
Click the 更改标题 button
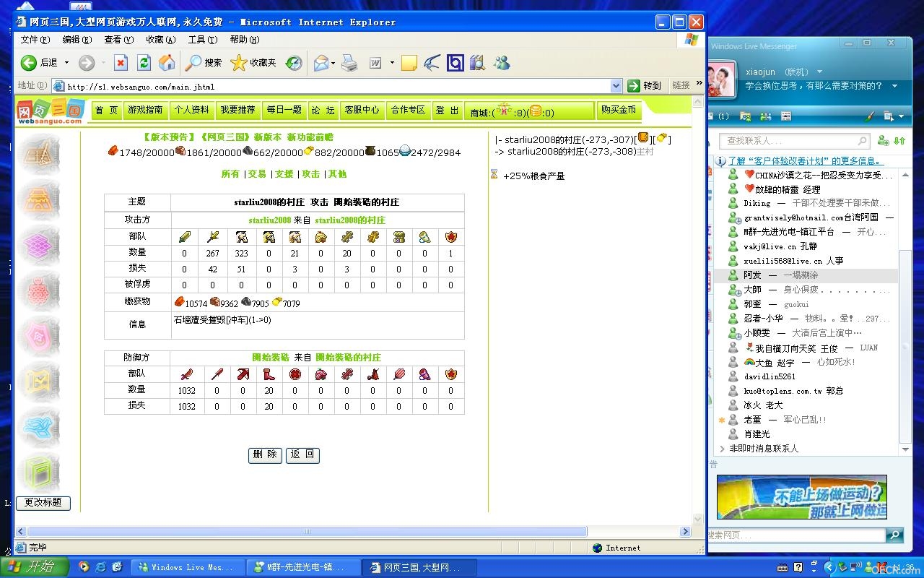click(43, 503)
